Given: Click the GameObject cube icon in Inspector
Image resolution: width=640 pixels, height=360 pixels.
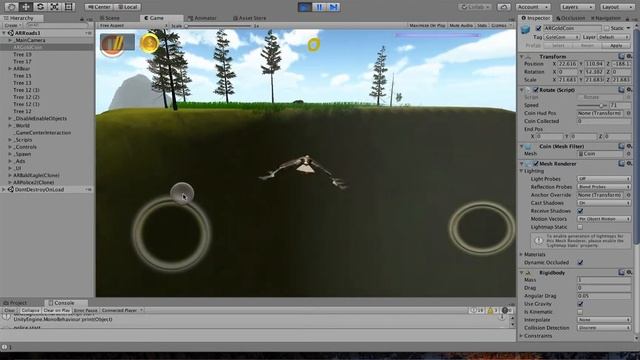Looking at the screenshot, I should pos(526,29).
